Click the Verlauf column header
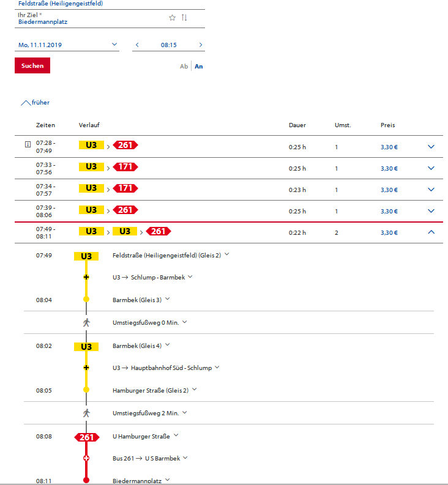The image size is (448, 485). point(89,125)
